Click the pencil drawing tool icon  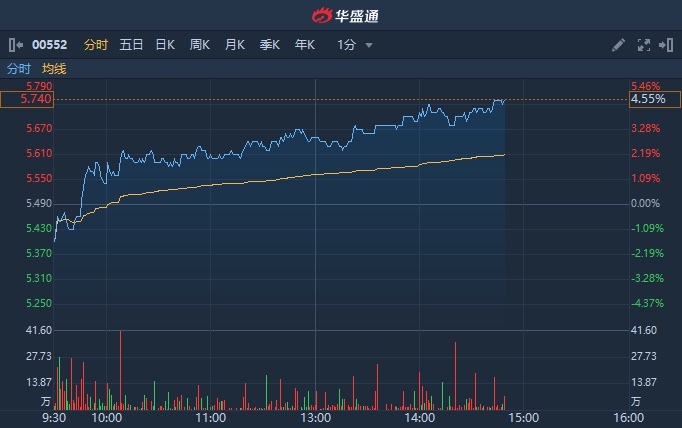point(618,45)
